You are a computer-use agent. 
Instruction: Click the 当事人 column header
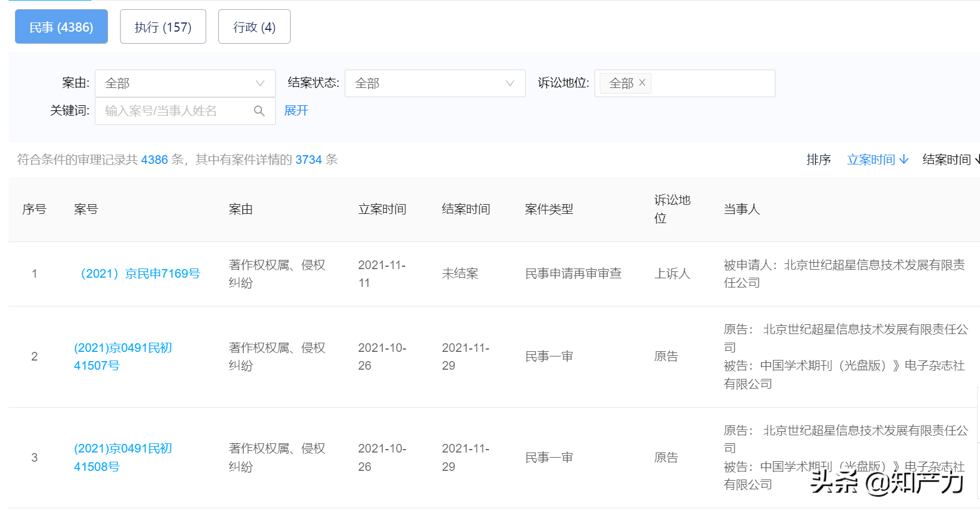tap(742, 209)
